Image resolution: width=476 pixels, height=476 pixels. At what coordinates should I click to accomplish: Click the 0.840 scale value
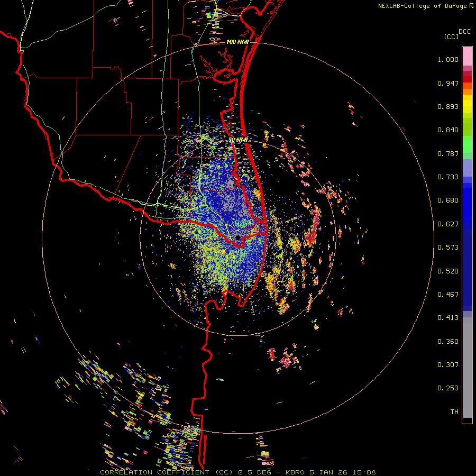tap(448, 130)
